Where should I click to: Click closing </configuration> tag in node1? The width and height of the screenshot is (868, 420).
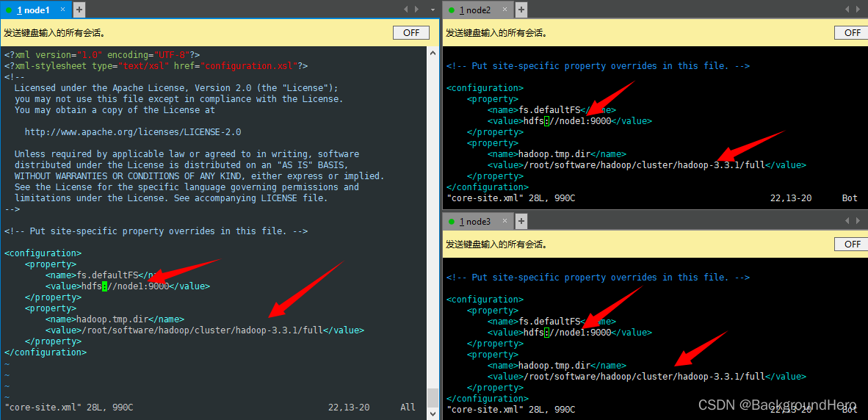pos(46,352)
